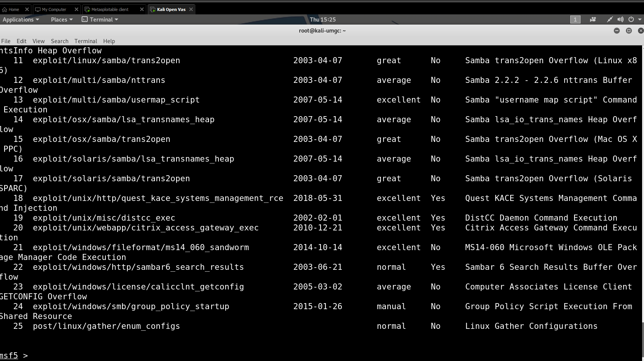Viewport: 644px width, 361px height.
Task: Click the Terminal icon in the top panel
Action: coord(85,19)
